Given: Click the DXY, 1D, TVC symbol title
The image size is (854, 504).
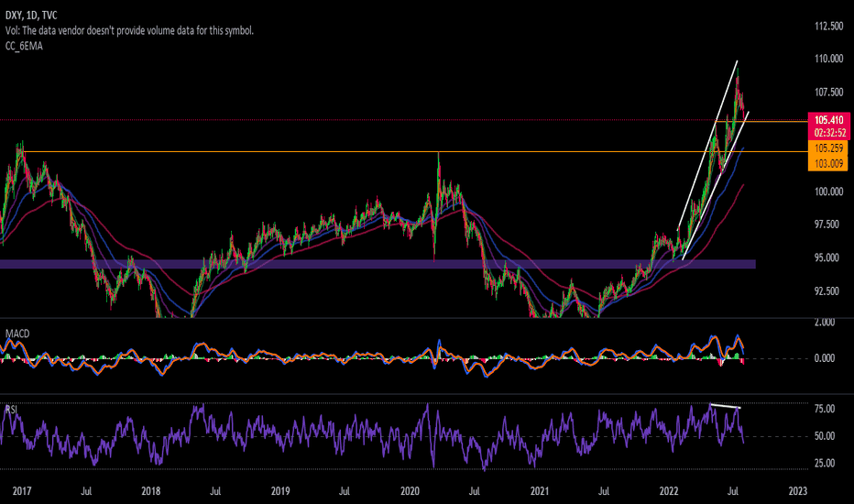Looking at the screenshot, I should click(31, 16).
